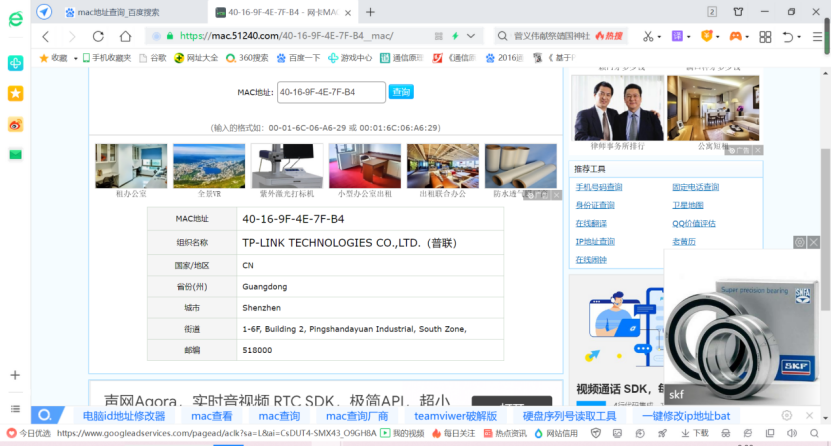The image size is (831, 446).
Task: Open the 游戏中心 bookmark
Action: (x=350, y=58)
